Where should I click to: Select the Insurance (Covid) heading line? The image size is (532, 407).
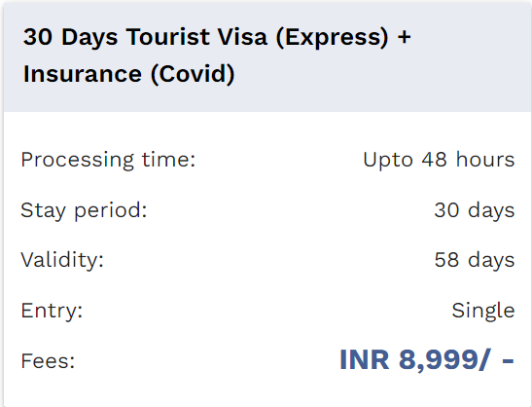click(x=129, y=74)
